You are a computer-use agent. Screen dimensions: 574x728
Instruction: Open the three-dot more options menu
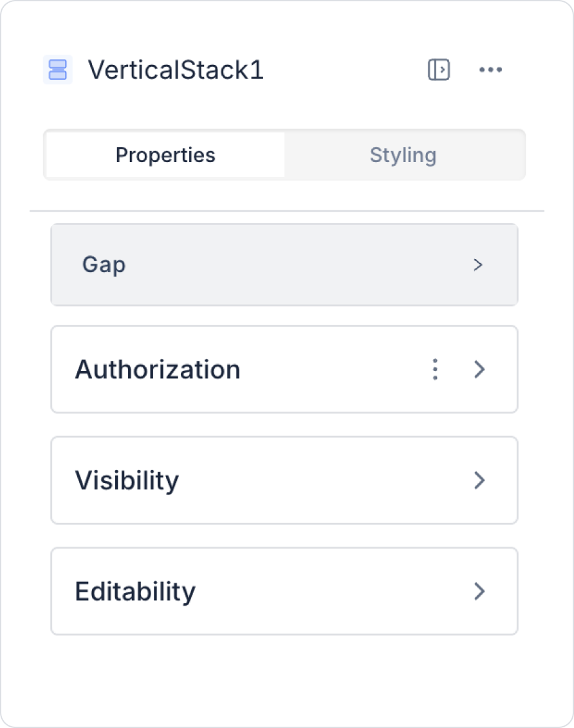(x=490, y=69)
